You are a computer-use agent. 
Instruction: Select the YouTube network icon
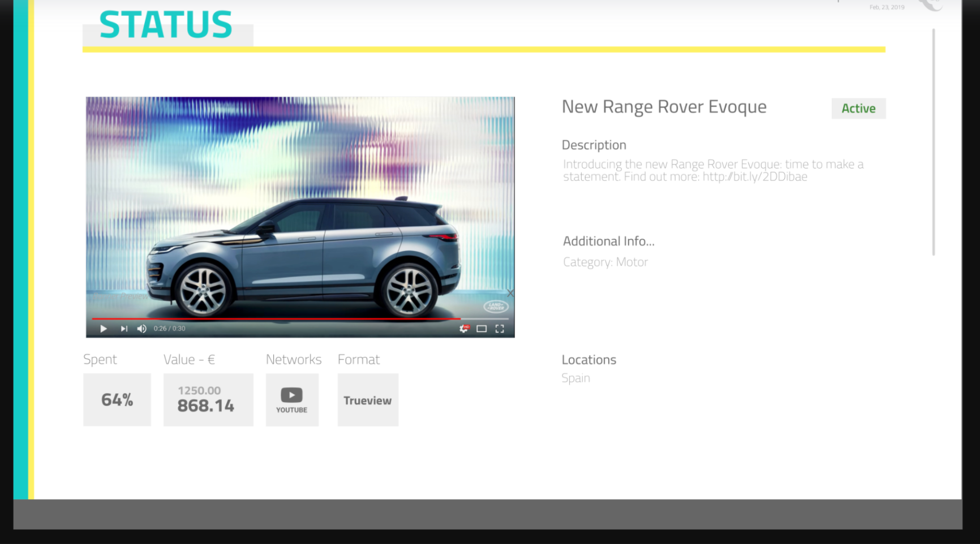[x=291, y=394]
